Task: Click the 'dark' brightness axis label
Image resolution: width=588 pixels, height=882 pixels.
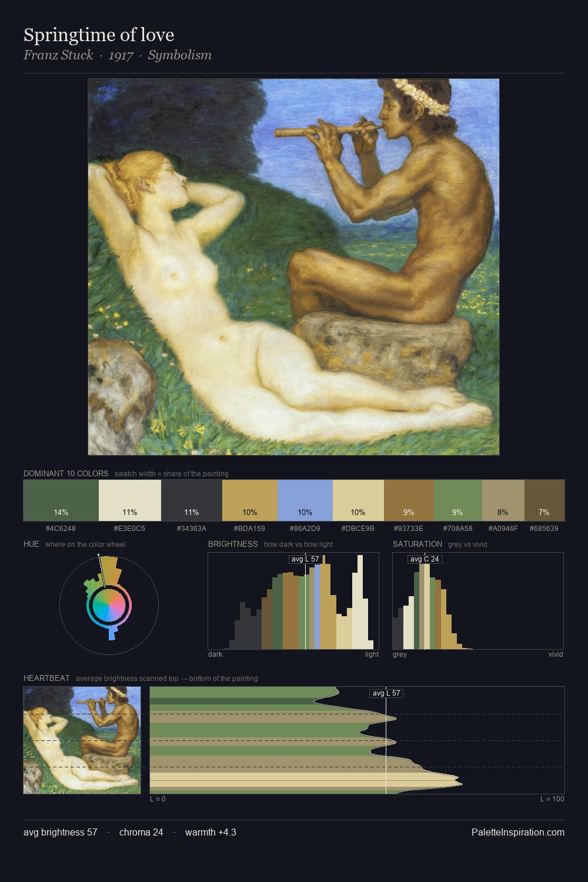Action: pyautogui.click(x=215, y=654)
